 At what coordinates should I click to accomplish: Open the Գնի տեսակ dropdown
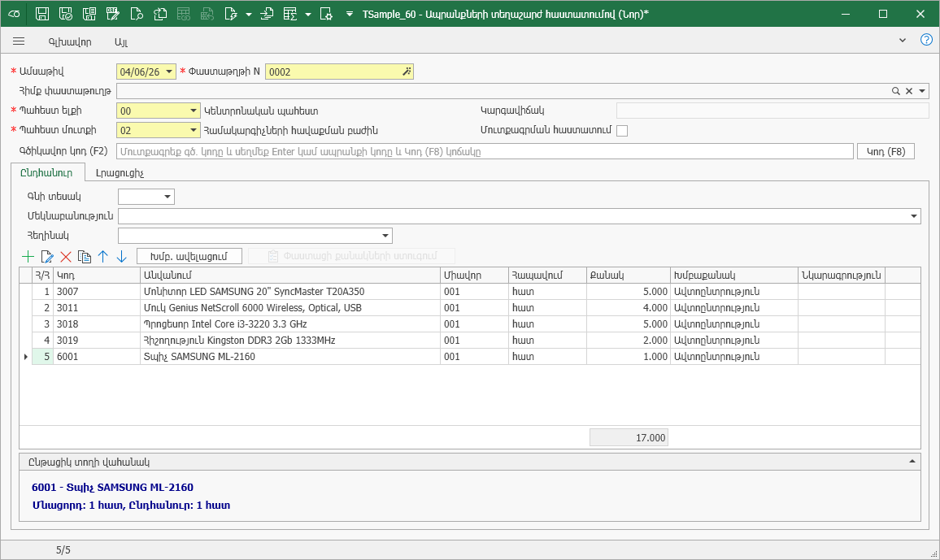coord(168,197)
